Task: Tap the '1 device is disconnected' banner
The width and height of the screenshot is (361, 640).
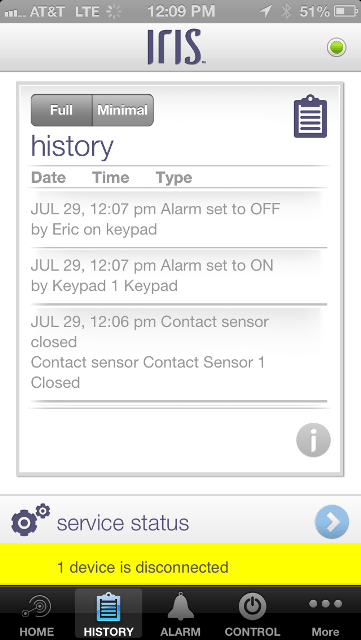Action: [180, 567]
